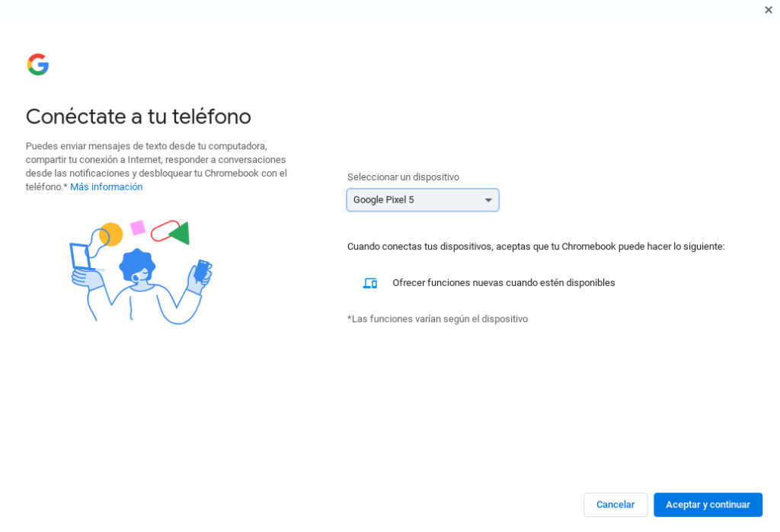
Task: Click the green triangle shape in the illustration
Action: click(x=181, y=233)
